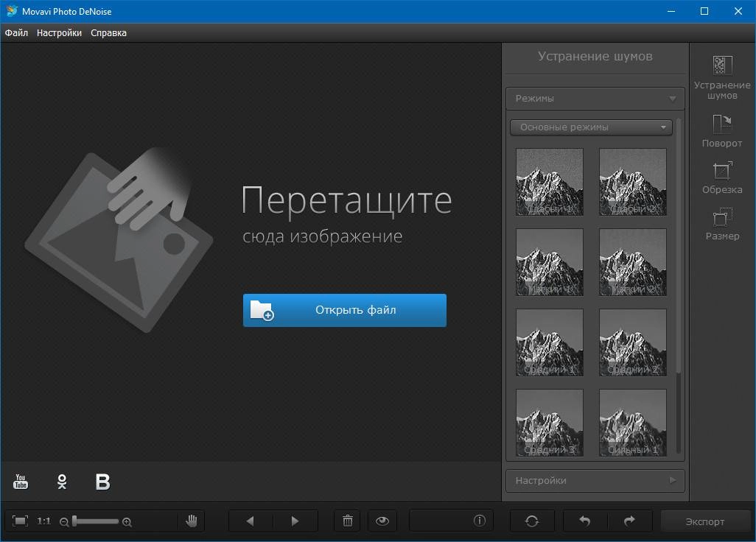Maximize the Movavi Photo DeNoise window

[x=704, y=11]
